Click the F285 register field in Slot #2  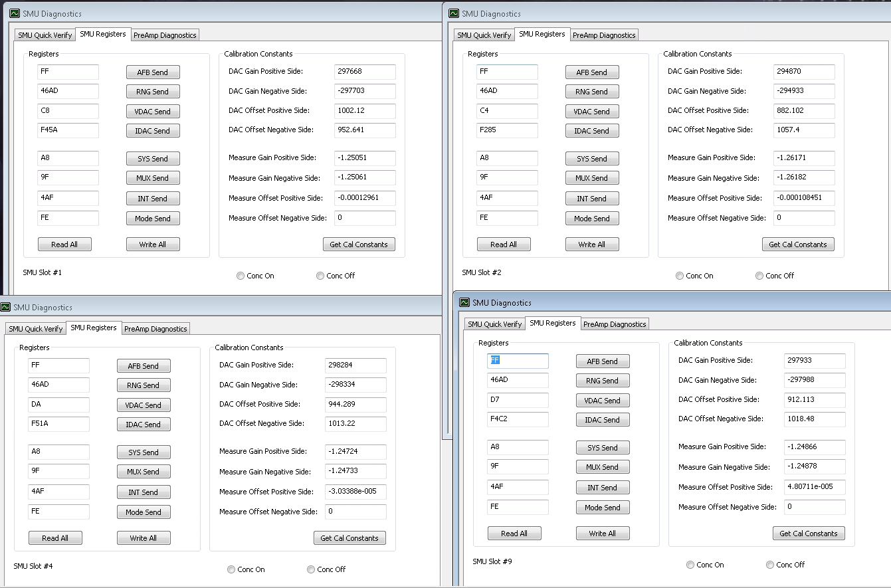point(508,130)
